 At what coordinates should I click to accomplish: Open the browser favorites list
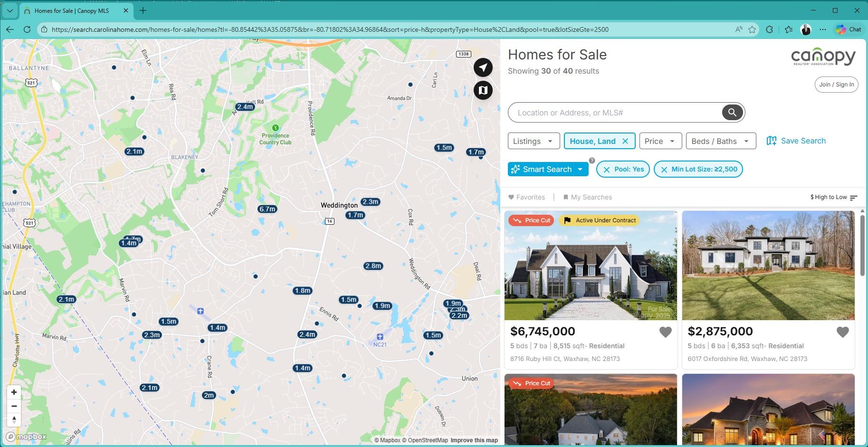coord(789,29)
